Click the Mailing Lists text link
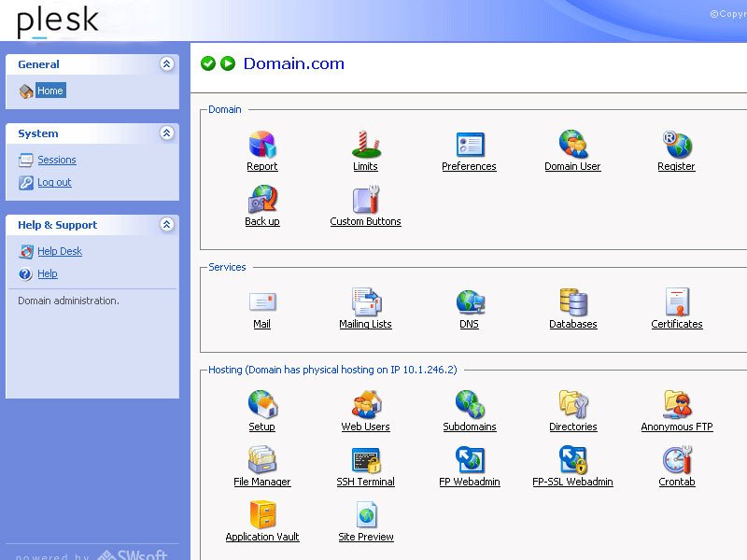Screen dimensions: 747x560 click(x=365, y=324)
